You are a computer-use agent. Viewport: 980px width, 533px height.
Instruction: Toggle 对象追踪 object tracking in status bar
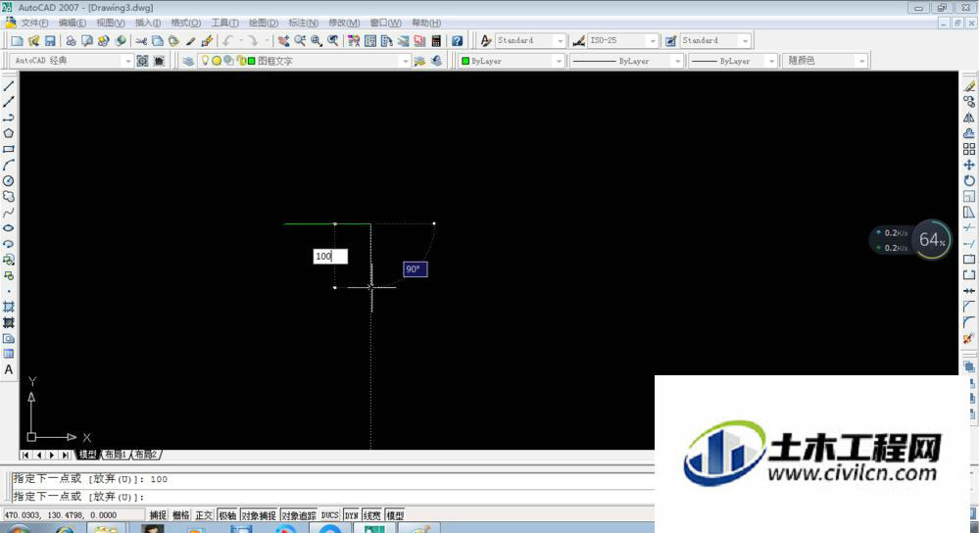[x=299, y=515]
